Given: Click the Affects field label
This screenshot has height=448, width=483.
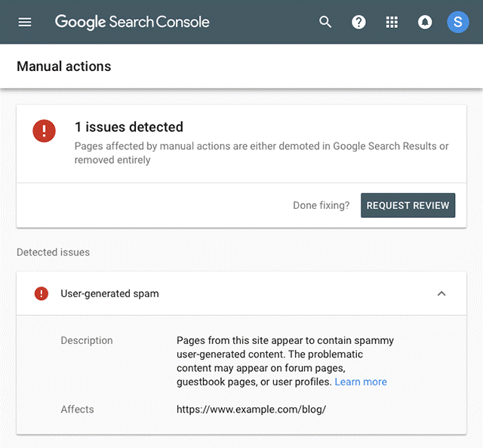Looking at the screenshot, I should [x=77, y=410].
